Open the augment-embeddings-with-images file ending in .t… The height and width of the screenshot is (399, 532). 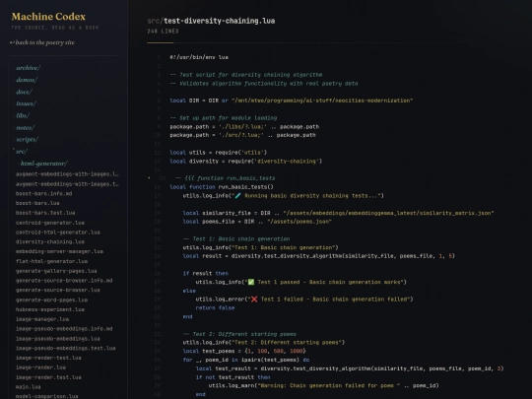[67, 184]
